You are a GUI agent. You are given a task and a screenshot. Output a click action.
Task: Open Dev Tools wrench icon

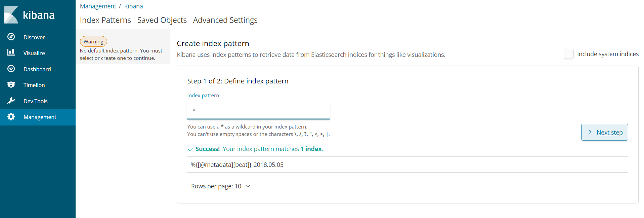(11, 101)
